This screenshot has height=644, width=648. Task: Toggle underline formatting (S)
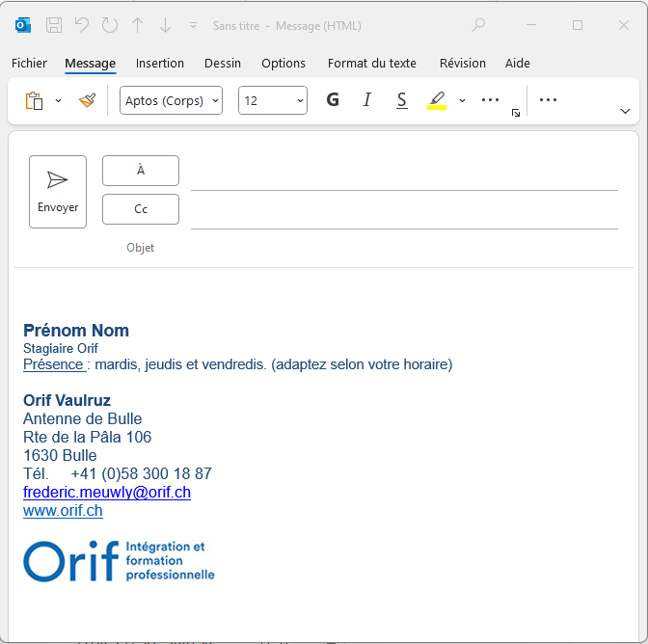(402, 100)
